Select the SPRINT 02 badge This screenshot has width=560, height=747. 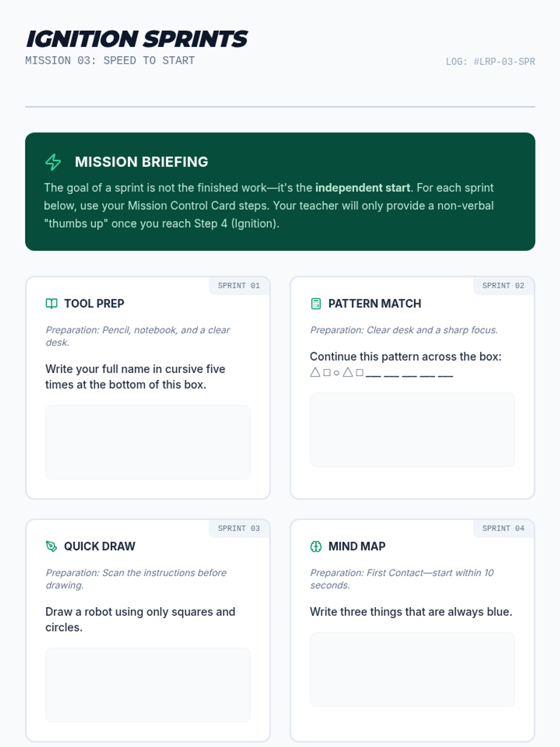coord(504,286)
